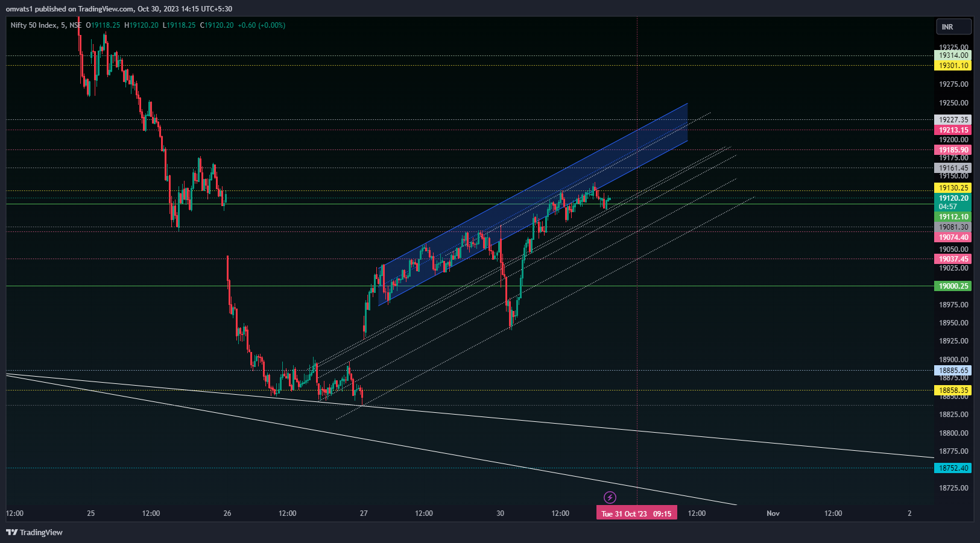Click the open value O19118.25 in header
980x543 pixels.
coord(103,25)
